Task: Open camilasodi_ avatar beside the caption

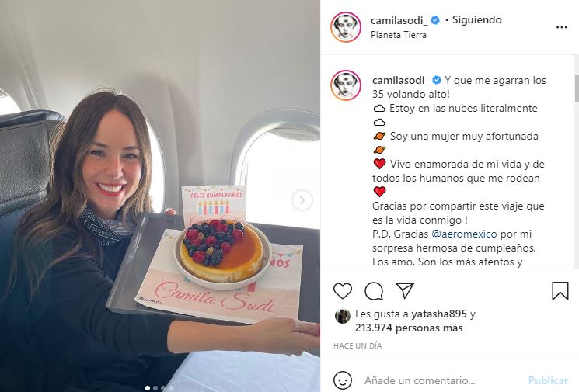Action: coord(346,85)
